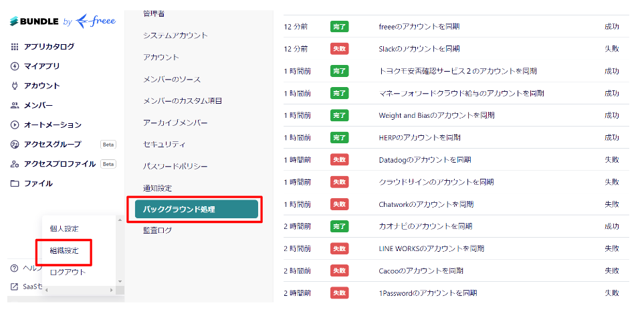Click Cacooのアカウントを同期 entry
The width and height of the screenshot is (644, 314).
[421, 271]
